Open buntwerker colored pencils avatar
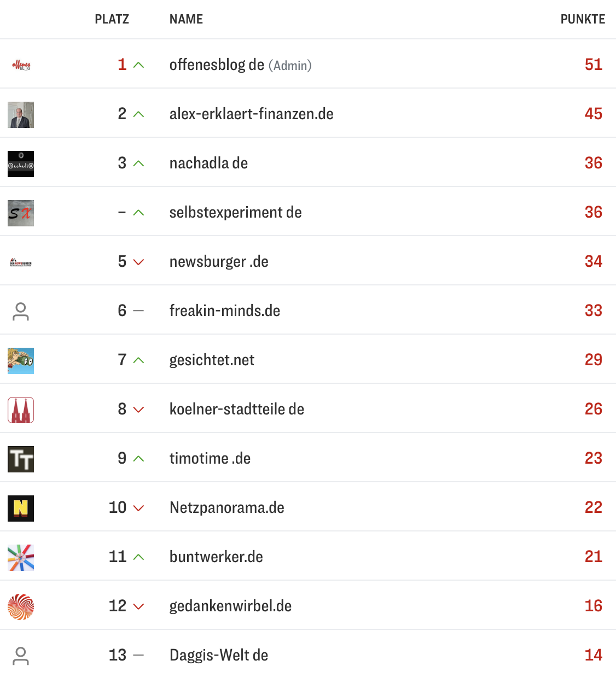616x678 pixels. (x=21, y=558)
